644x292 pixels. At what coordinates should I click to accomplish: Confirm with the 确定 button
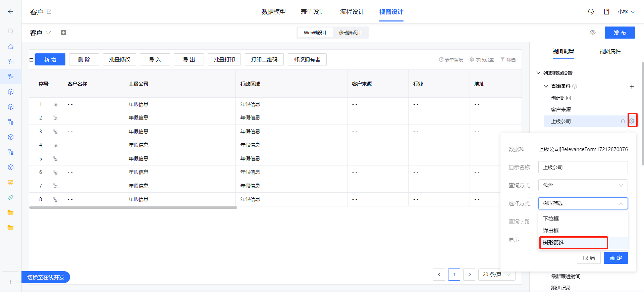pyautogui.click(x=616, y=258)
